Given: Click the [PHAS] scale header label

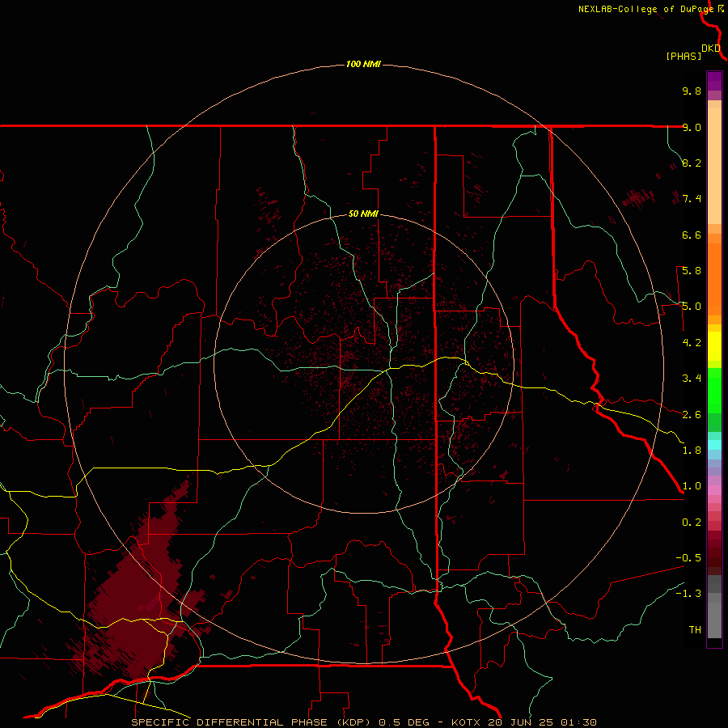Looking at the screenshot, I should [x=684, y=57].
